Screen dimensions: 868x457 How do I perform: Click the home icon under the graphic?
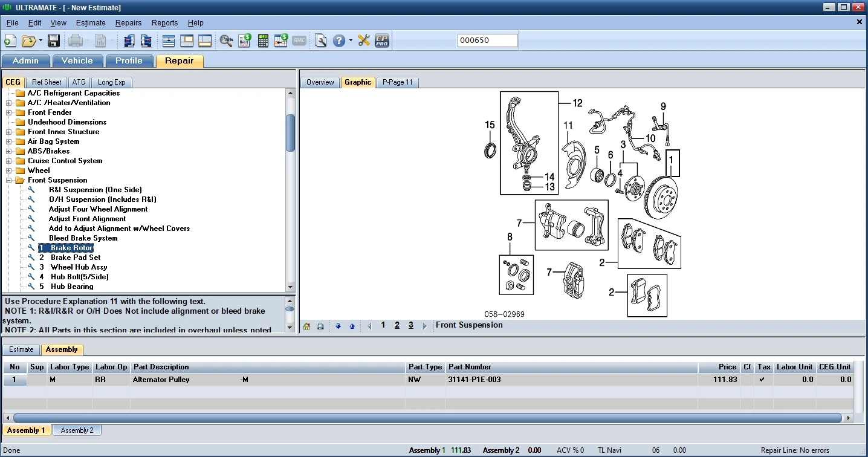click(x=306, y=326)
